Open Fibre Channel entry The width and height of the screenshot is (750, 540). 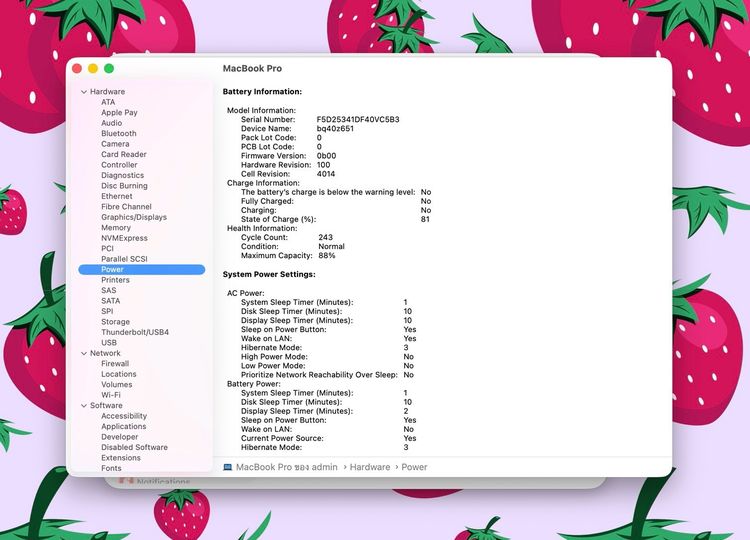click(x=126, y=207)
